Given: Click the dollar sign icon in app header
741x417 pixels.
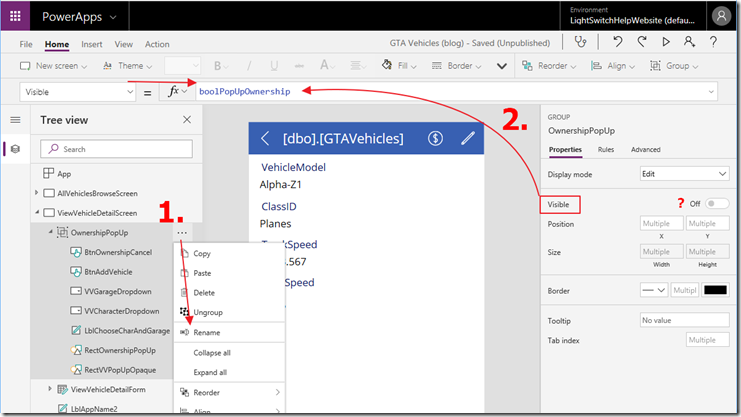Looking at the screenshot, I should [x=435, y=138].
